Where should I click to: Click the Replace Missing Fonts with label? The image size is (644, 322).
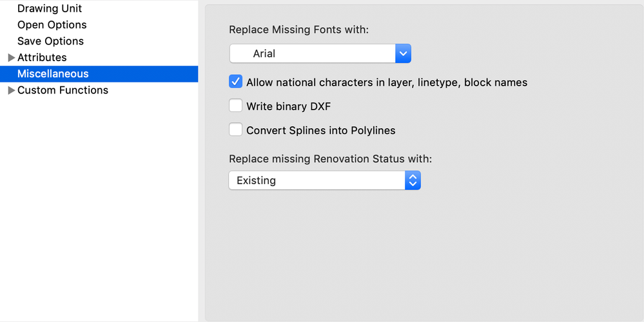click(x=298, y=30)
